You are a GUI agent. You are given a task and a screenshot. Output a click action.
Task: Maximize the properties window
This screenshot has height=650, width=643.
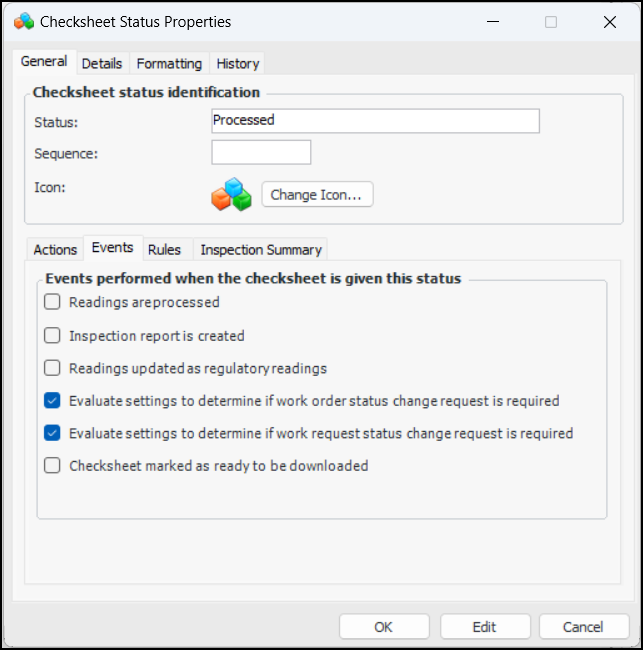[551, 21]
